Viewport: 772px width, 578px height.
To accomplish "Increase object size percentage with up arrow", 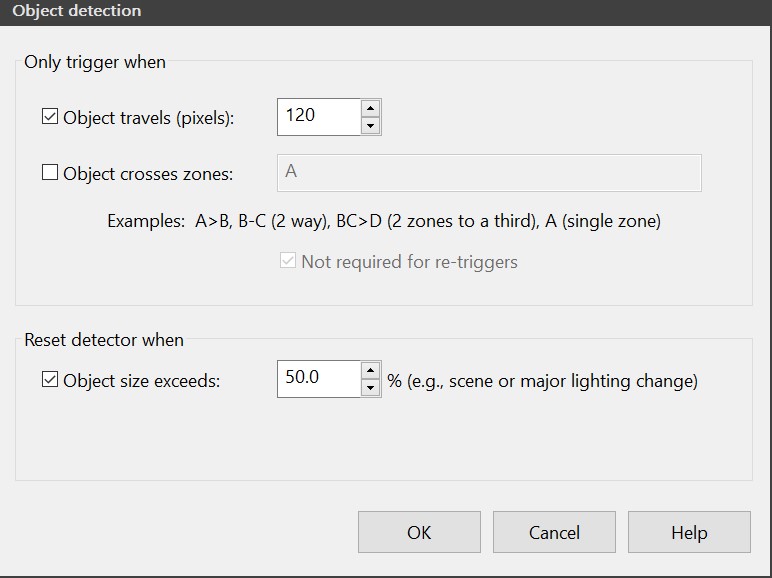I will (371, 370).
